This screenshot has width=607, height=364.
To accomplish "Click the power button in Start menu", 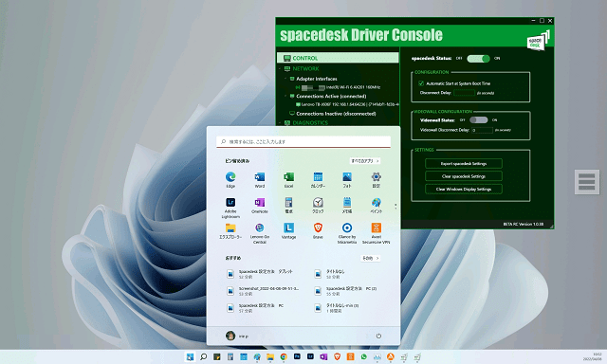I will click(x=378, y=336).
